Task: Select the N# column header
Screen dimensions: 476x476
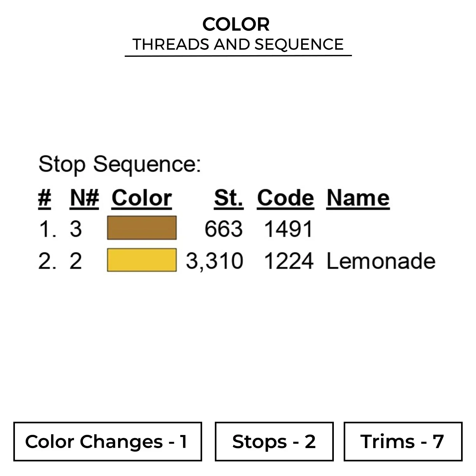Action: click(84, 198)
